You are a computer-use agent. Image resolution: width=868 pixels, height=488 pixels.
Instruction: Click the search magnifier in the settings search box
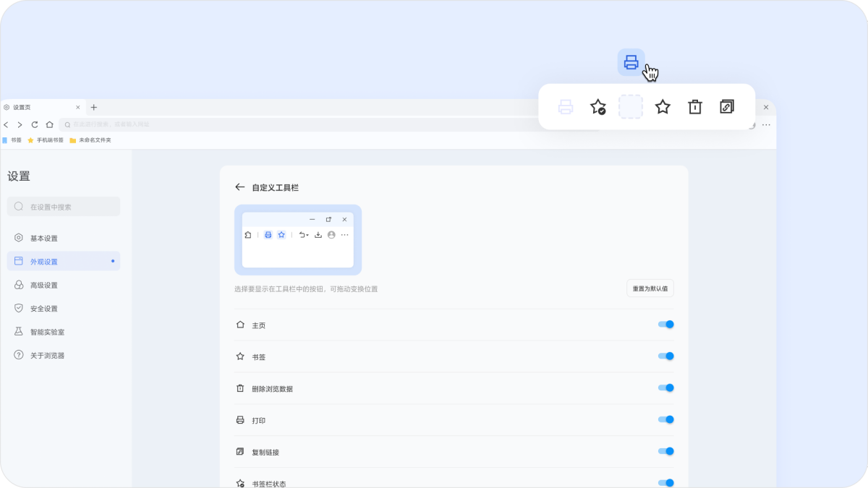click(17, 206)
